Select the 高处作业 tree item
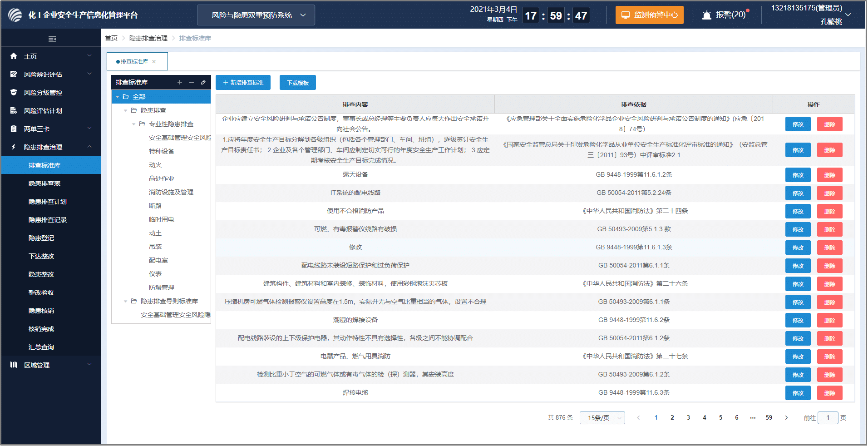 [162, 178]
